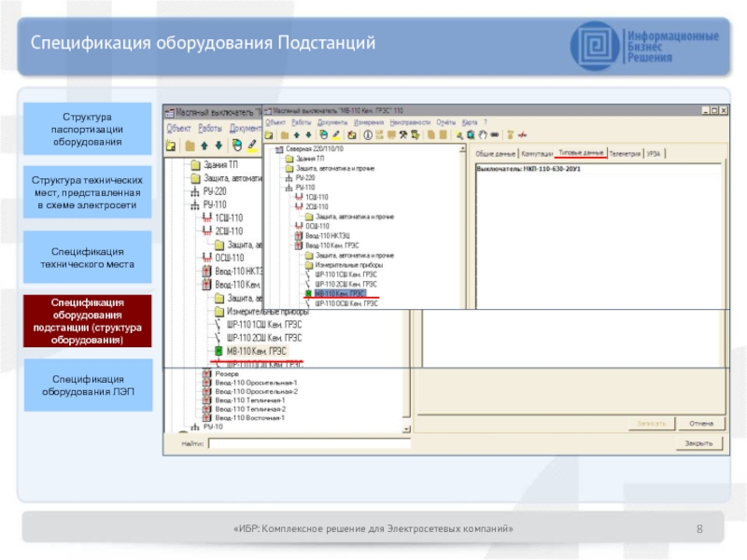
Task: Click up arrow icon in front window toolbar
Action: pos(296,135)
